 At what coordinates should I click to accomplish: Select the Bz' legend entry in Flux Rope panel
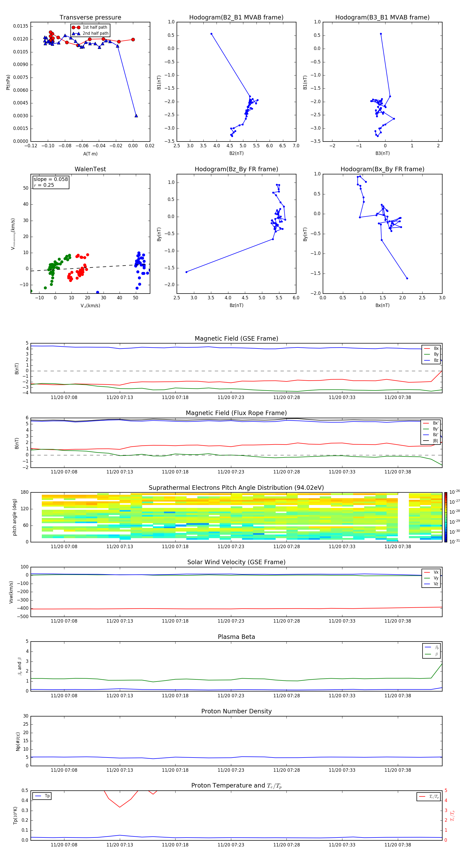tap(431, 435)
